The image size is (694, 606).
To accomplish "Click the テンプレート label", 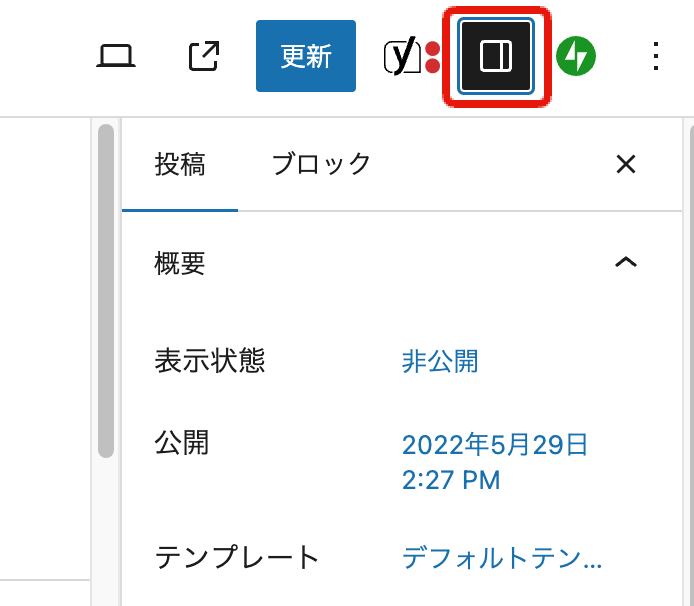I will [237, 557].
